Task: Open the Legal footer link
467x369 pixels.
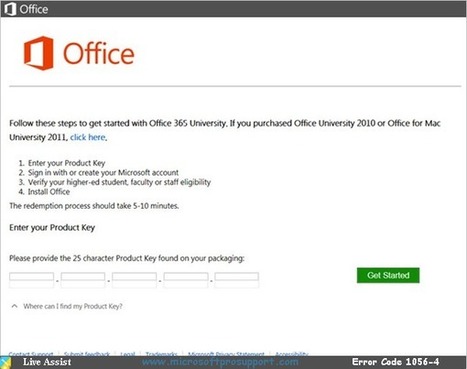Action: click(x=128, y=354)
